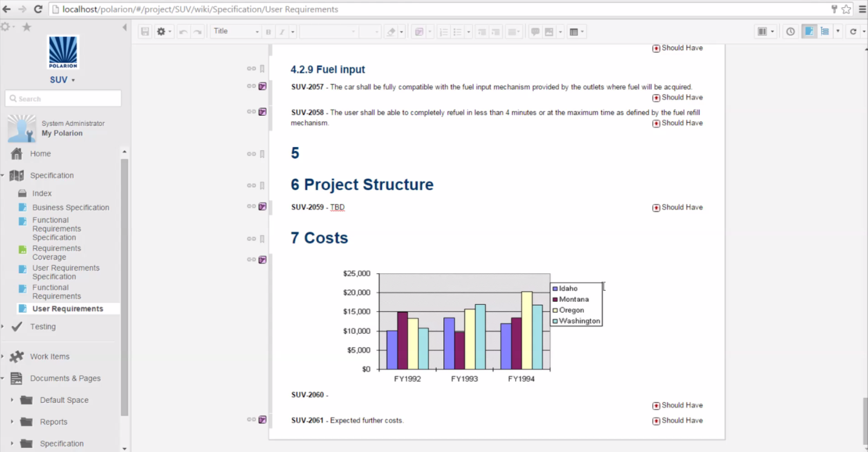This screenshot has height=452, width=868.
Task: Click the insert image icon
Action: click(549, 32)
